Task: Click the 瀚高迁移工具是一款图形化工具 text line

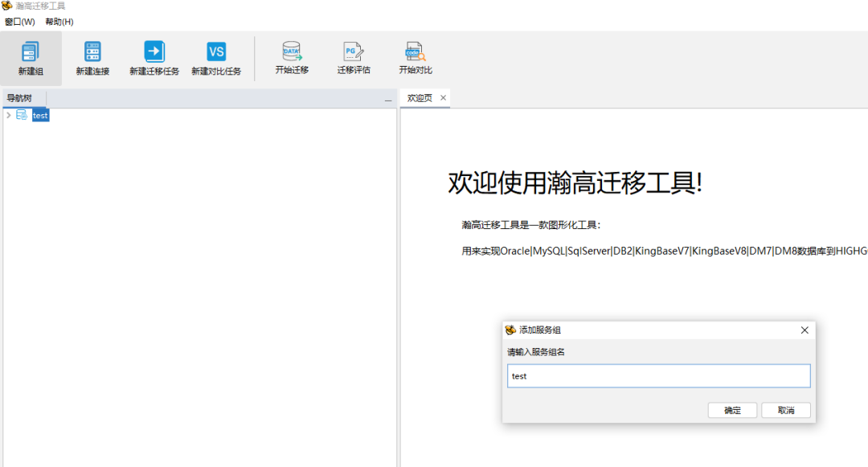Action: 531,224
